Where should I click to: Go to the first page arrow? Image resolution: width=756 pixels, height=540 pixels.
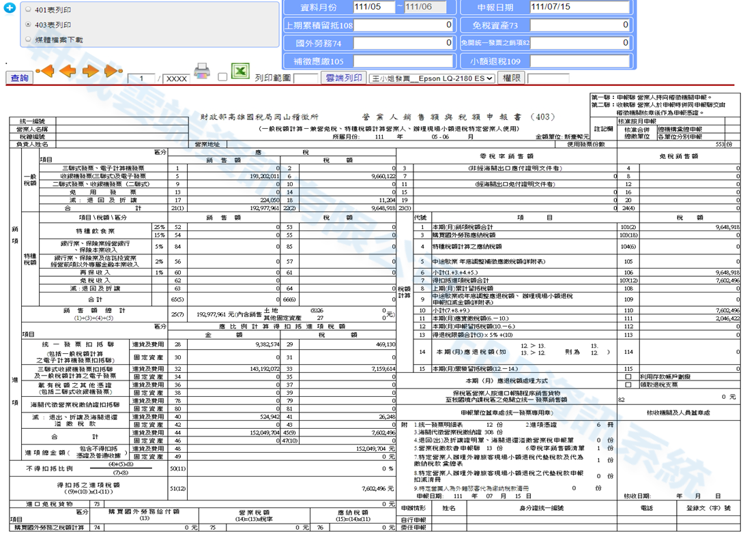pyautogui.click(x=44, y=72)
